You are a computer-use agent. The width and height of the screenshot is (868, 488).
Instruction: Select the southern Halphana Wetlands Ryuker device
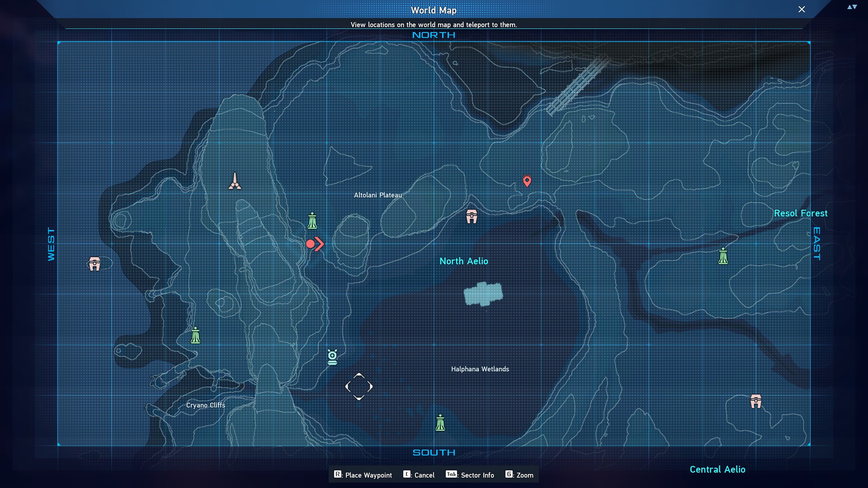pos(440,423)
